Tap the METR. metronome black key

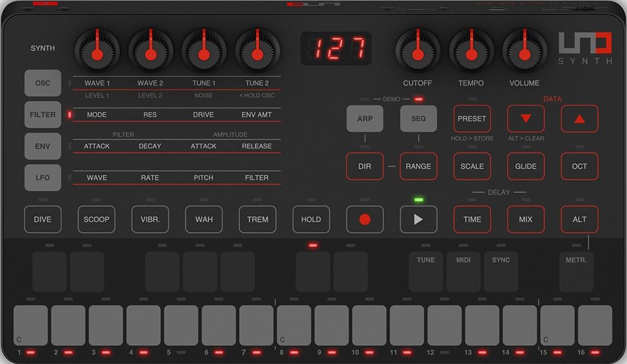pos(576,271)
